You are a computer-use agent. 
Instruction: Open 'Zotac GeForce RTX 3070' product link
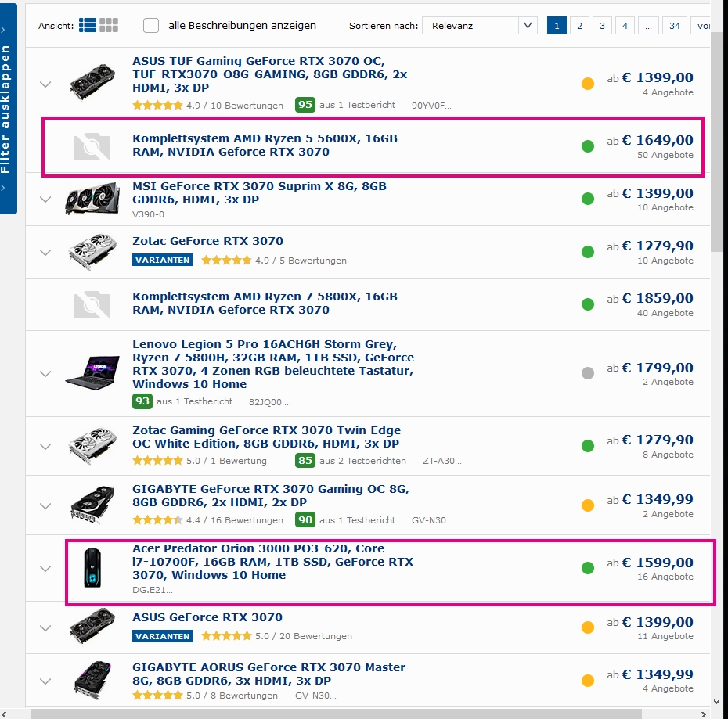coord(207,241)
